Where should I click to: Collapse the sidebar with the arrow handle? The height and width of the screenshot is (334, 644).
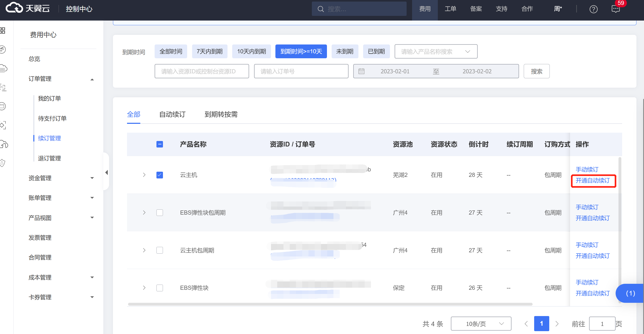click(x=106, y=172)
